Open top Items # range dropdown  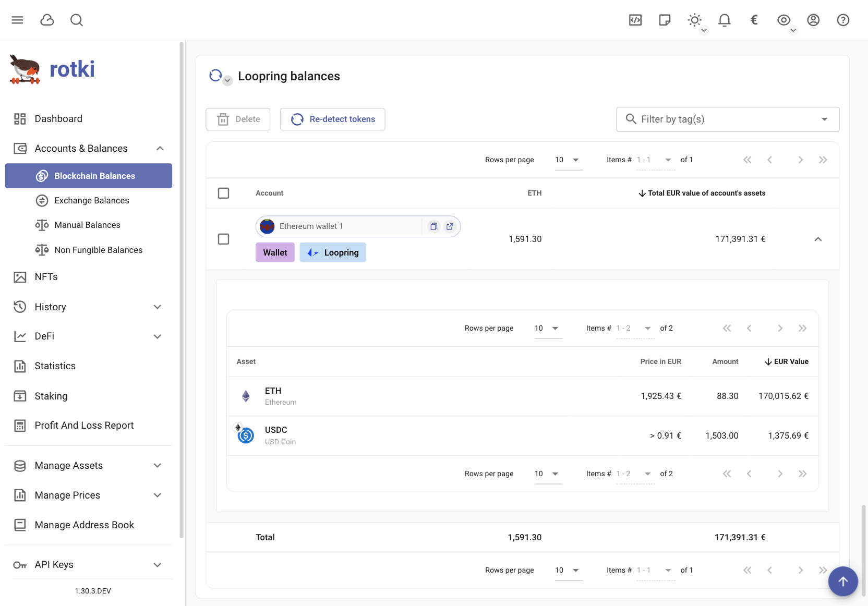click(x=656, y=160)
